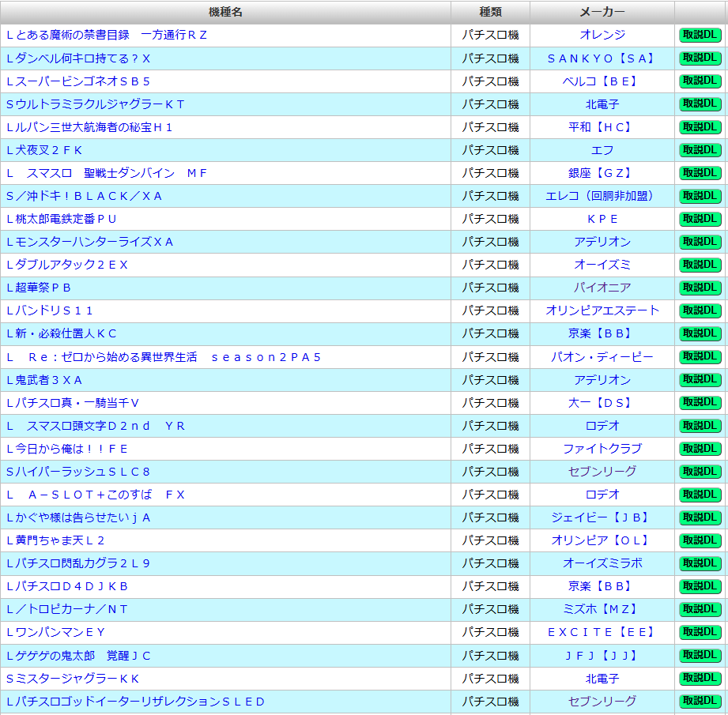Image resolution: width=728 pixels, height=715 pixels.
Task: Click 取説DL in the 聖戦士ダンバイン row
Action: 700,173
